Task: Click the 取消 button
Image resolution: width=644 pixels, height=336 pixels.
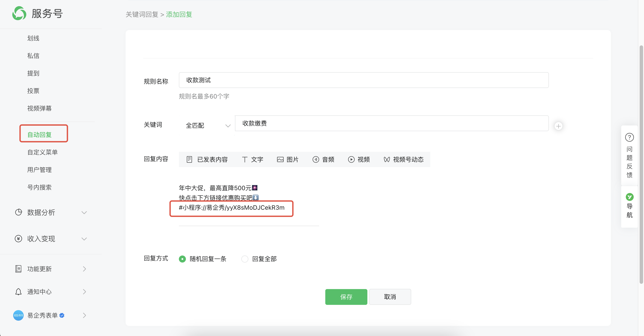Action: [x=390, y=297]
